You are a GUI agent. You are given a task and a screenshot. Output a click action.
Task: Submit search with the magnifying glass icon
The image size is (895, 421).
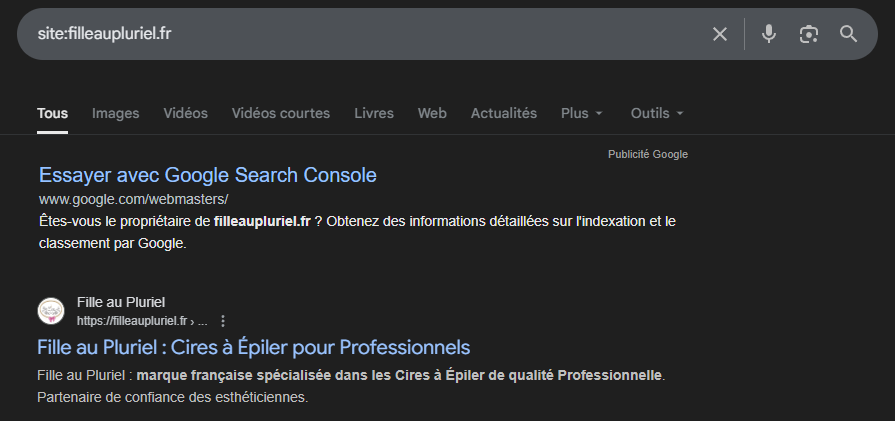pyautogui.click(x=849, y=34)
